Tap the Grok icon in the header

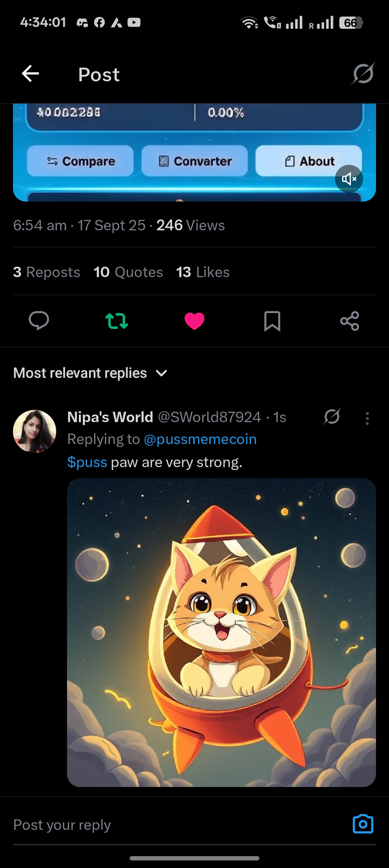[x=363, y=74]
